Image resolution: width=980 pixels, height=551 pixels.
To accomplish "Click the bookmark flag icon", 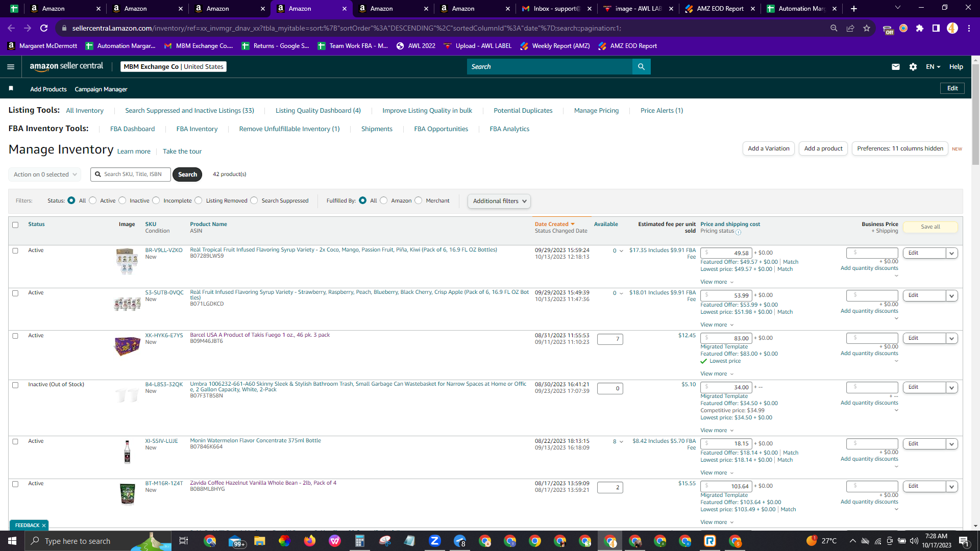I will (x=11, y=89).
